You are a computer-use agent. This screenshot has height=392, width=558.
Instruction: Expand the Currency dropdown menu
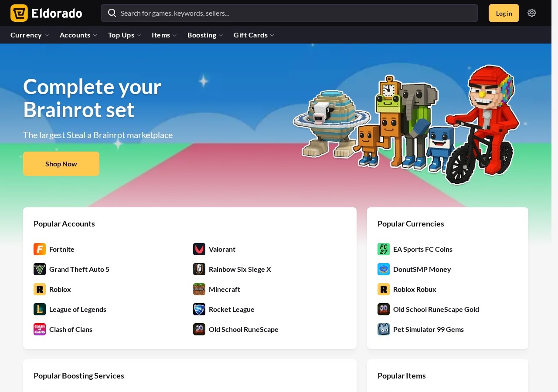tap(30, 35)
